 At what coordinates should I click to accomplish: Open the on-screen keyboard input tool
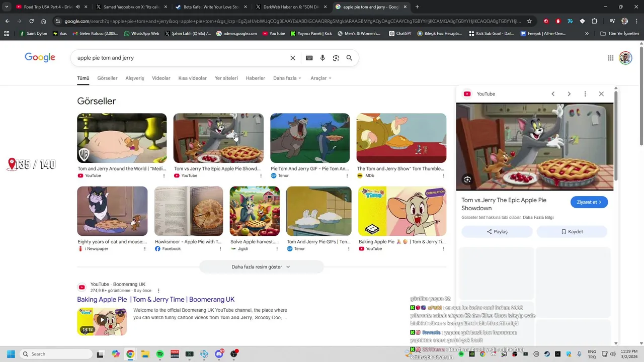pos(309,58)
